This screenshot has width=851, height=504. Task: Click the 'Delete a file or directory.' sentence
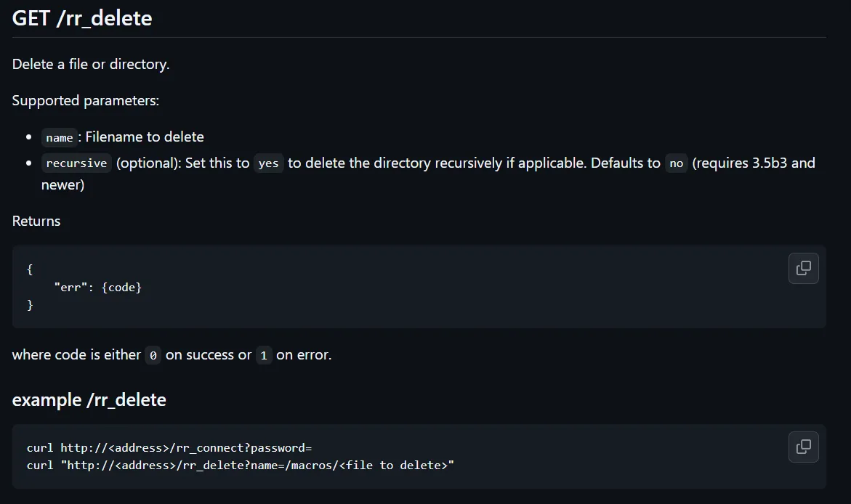[x=91, y=64]
